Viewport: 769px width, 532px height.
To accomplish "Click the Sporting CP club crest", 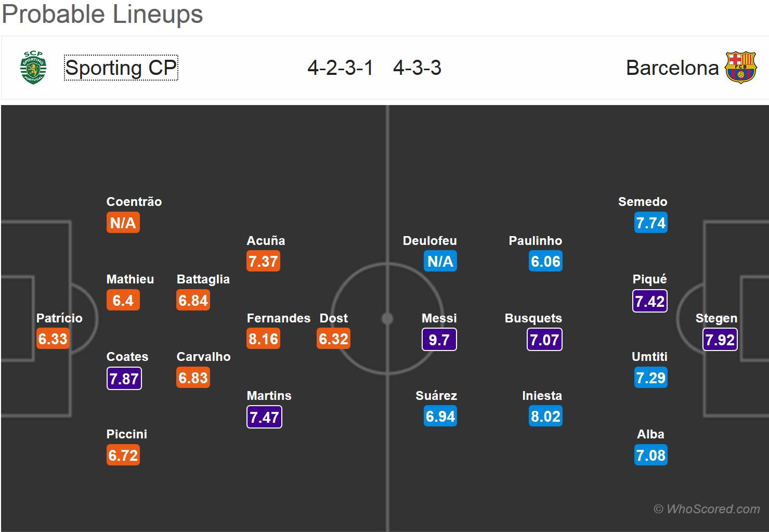I will [x=33, y=68].
